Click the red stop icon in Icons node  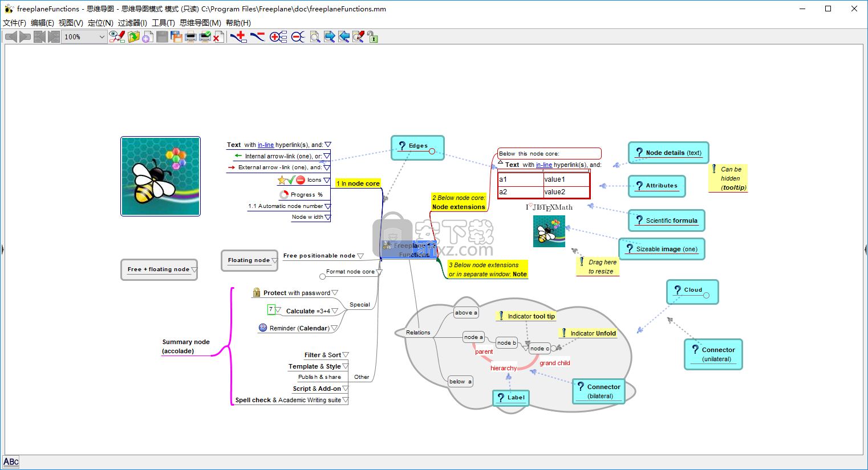(301, 180)
